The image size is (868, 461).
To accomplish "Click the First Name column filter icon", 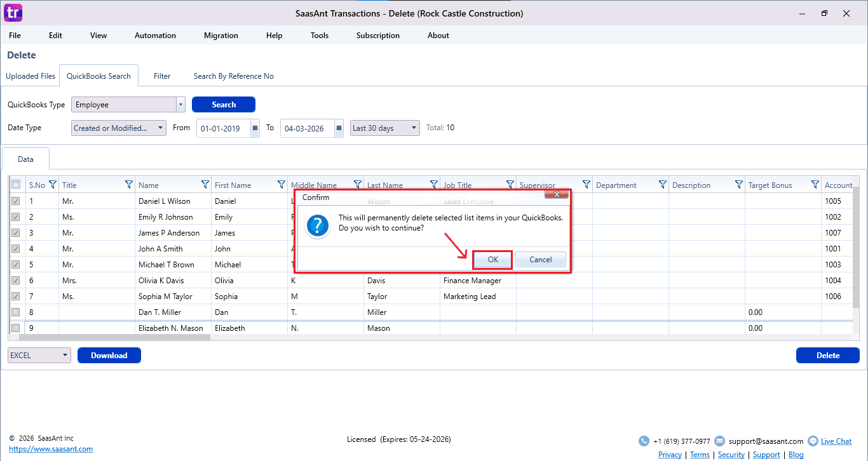I will coord(281,185).
